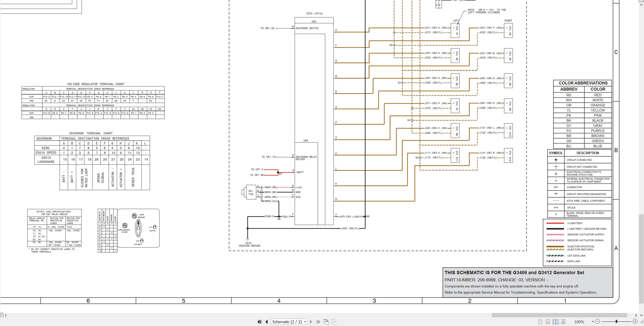
Task: Switch to two-page facing view
Action: pyautogui.click(x=555, y=322)
